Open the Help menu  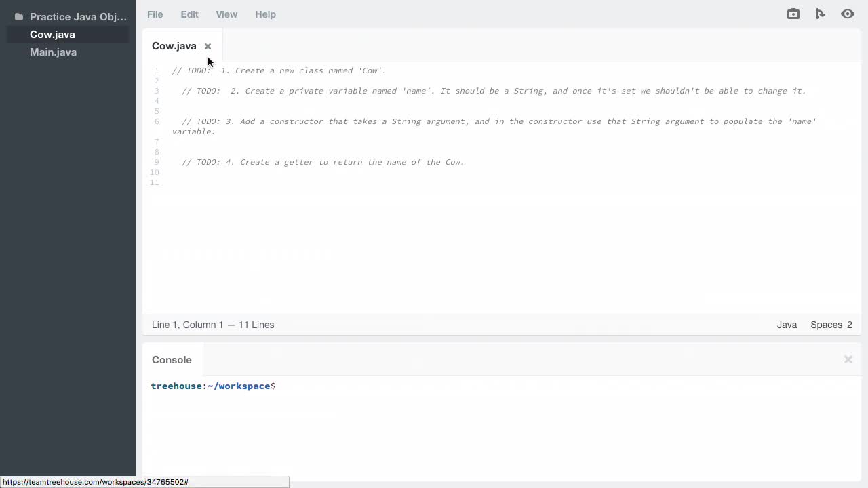265,14
